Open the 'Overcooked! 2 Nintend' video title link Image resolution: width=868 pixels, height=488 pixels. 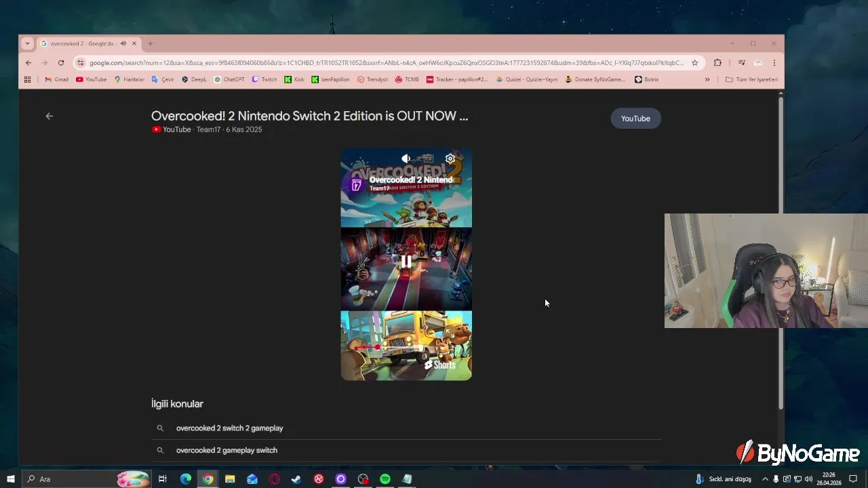click(410, 180)
